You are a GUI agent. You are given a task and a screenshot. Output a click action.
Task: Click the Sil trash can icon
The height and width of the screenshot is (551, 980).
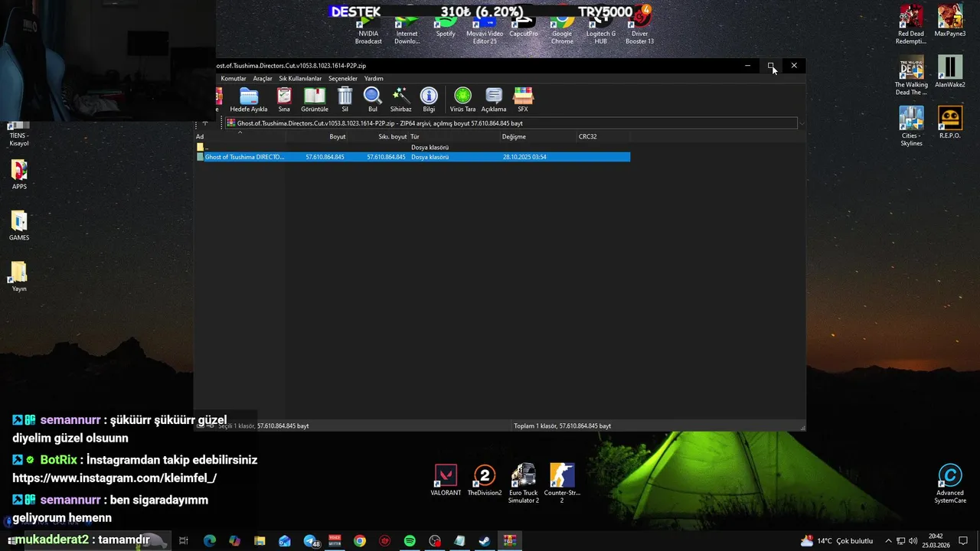click(345, 99)
